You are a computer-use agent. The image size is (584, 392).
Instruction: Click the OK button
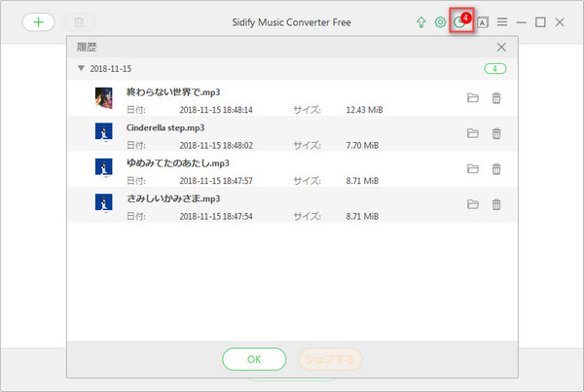tap(254, 359)
